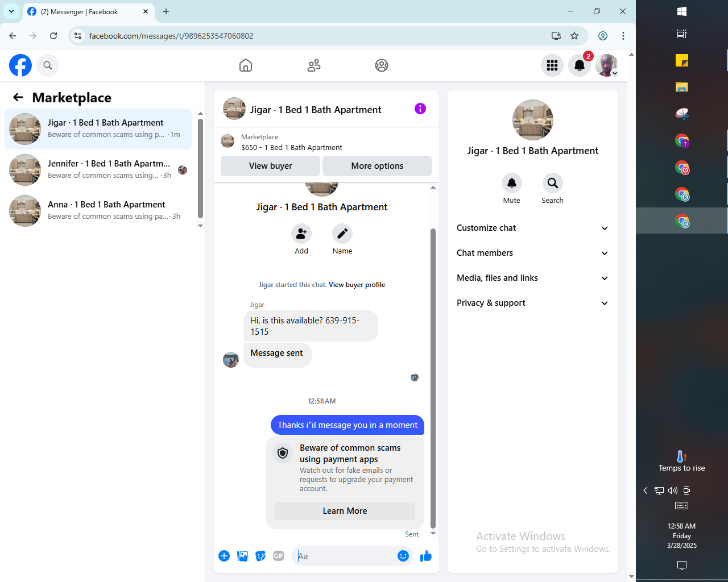Viewport: 728px width, 582px height.
Task: Click the Facebook logo icon
Action: click(x=20, y=65)
